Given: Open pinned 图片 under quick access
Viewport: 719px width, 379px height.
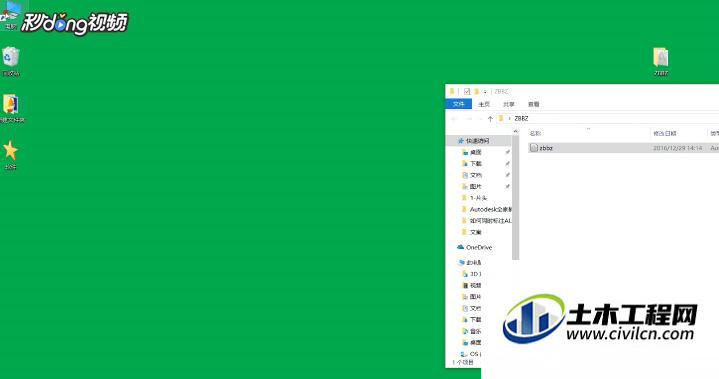Looking at the screenshot, I should (476, 187).
